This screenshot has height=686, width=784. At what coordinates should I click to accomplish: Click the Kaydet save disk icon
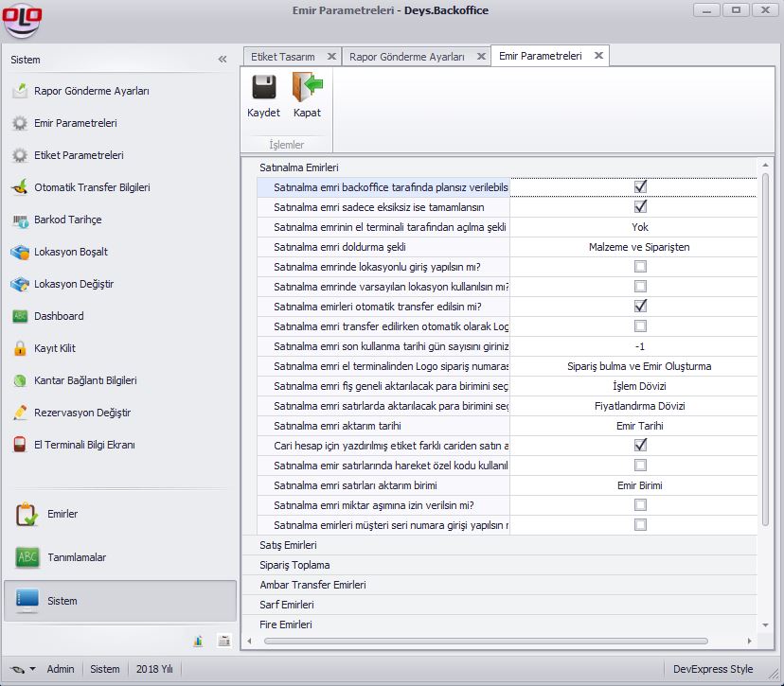pos(263,87)
